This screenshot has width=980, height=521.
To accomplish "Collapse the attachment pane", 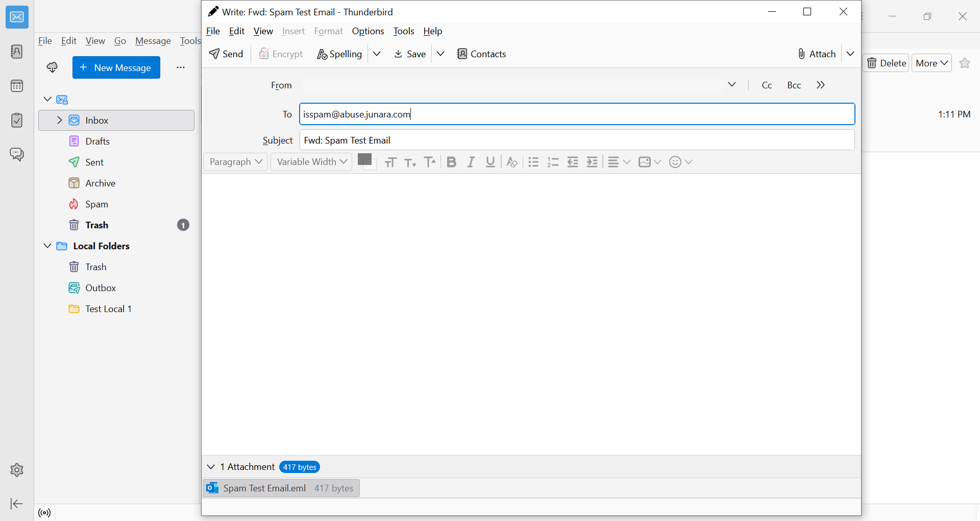I will [211, 467].
